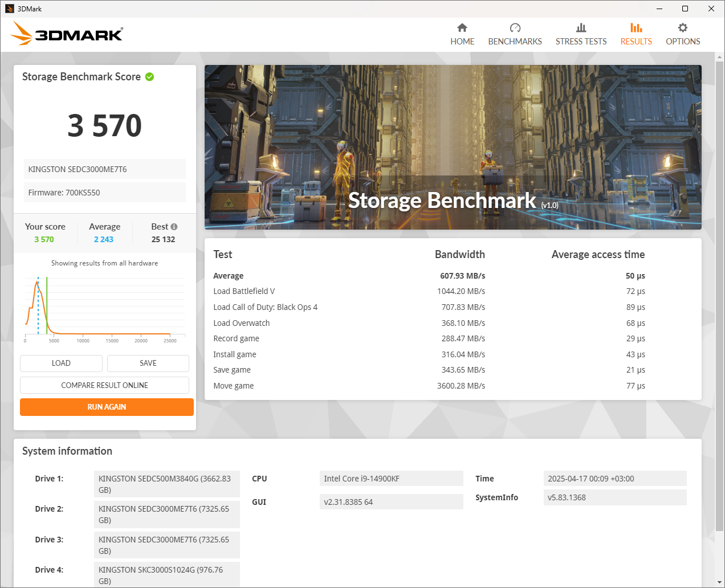
Task: Click the Move game row
Action: point(429,386)
